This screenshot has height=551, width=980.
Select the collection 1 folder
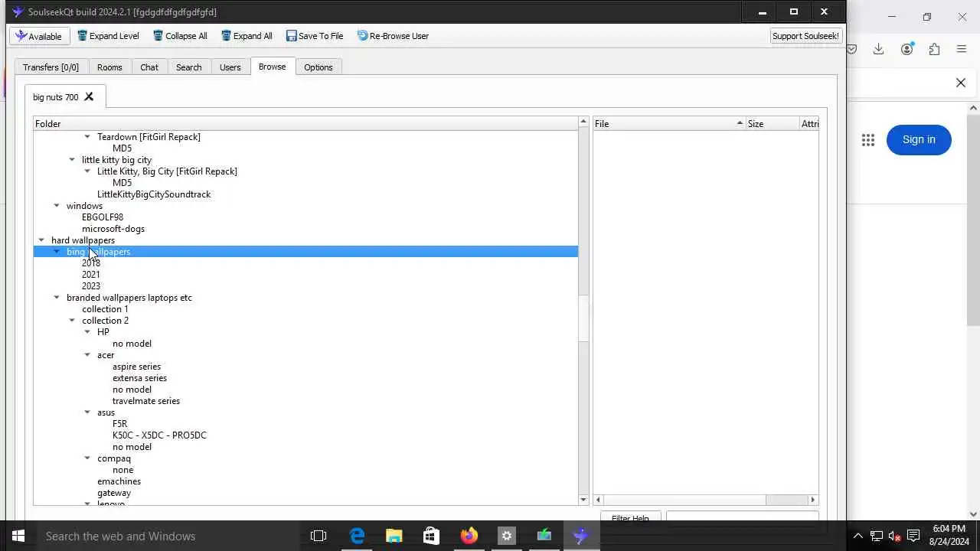pyautogui.click(x=105, y=309)
